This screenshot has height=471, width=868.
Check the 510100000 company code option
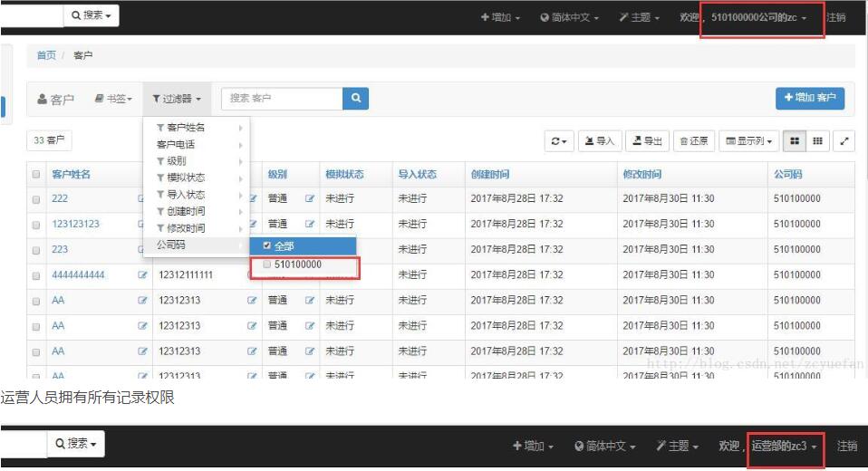click(x=266, y=264)
